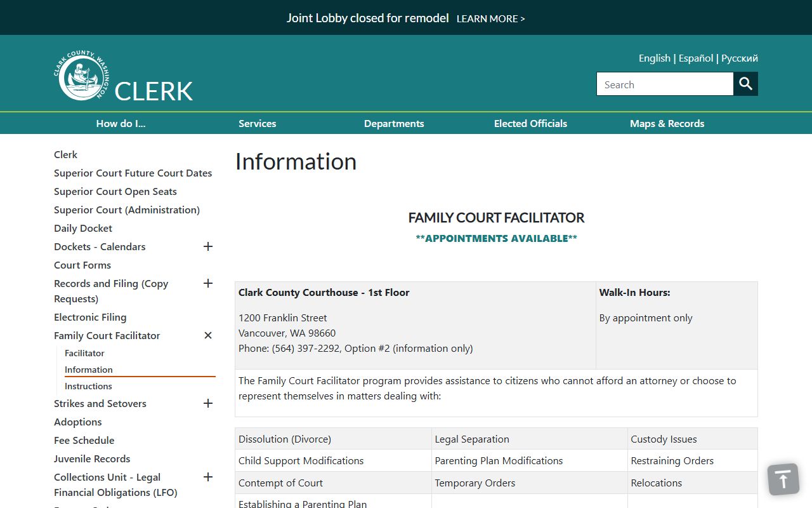Open Electronic Filing page

(90, 317)
